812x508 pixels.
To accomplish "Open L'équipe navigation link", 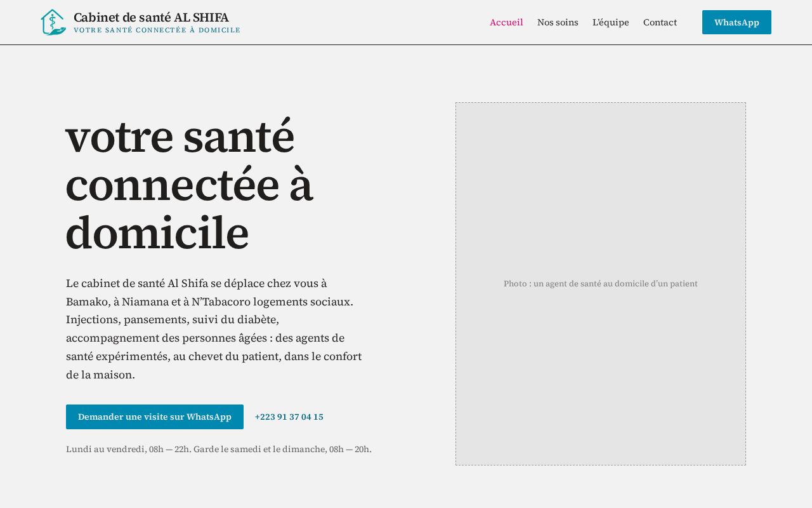I will point(611,22).
